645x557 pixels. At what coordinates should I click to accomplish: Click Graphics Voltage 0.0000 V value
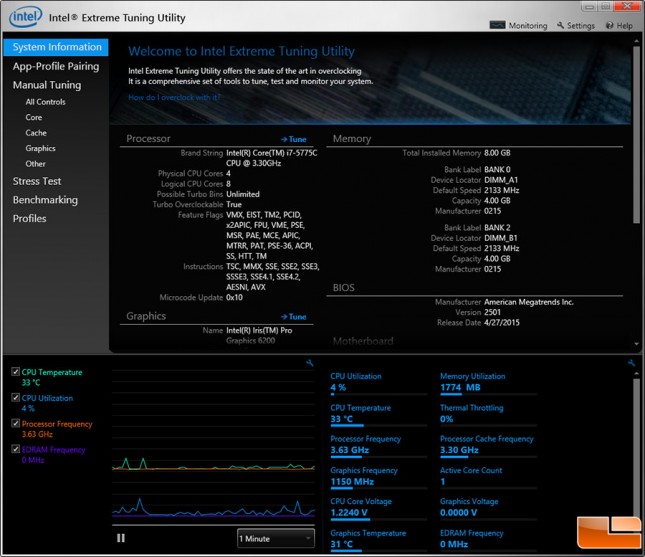coord(458,513)
